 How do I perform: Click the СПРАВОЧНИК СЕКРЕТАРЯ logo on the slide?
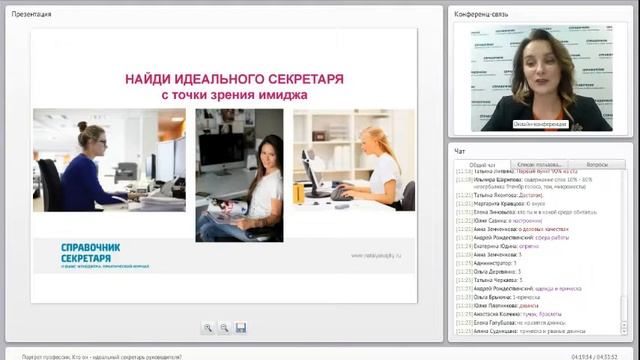click(104, 256)
